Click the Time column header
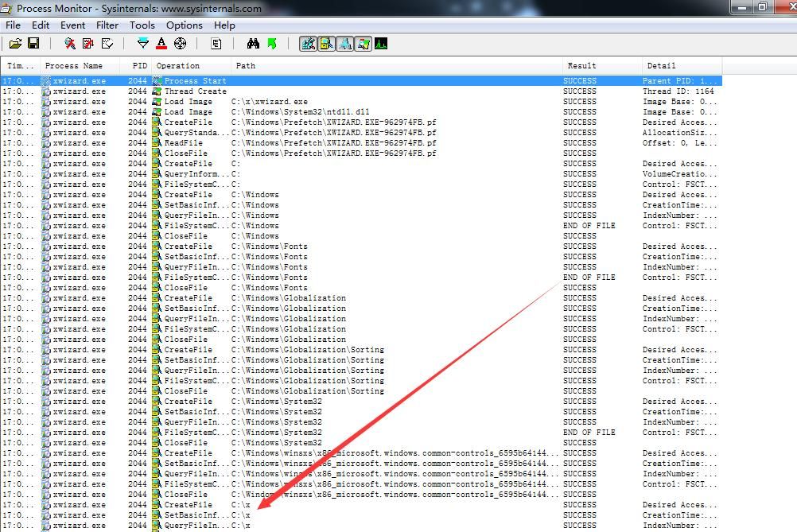 pyautogui.click(x=21, y=65)
